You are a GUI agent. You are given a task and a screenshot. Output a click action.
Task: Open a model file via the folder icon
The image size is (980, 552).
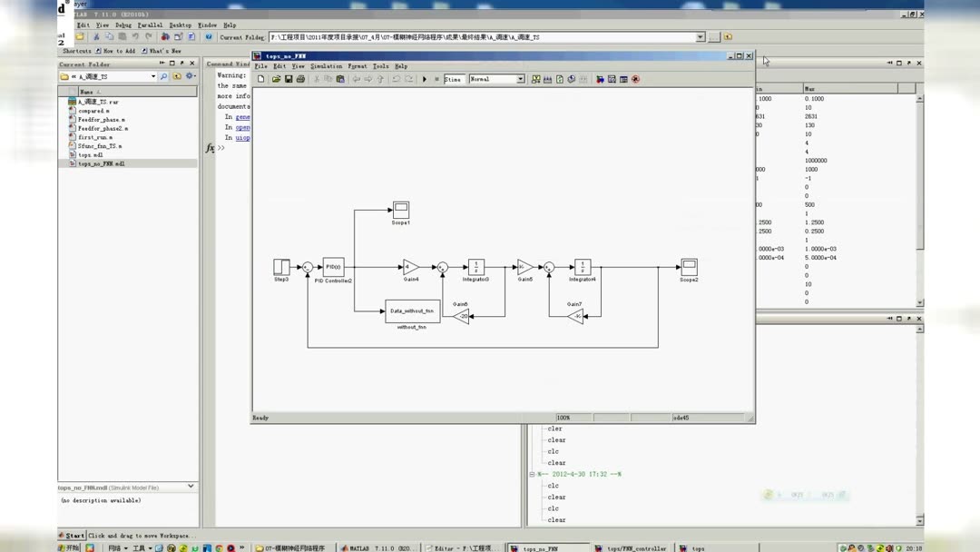276,79
